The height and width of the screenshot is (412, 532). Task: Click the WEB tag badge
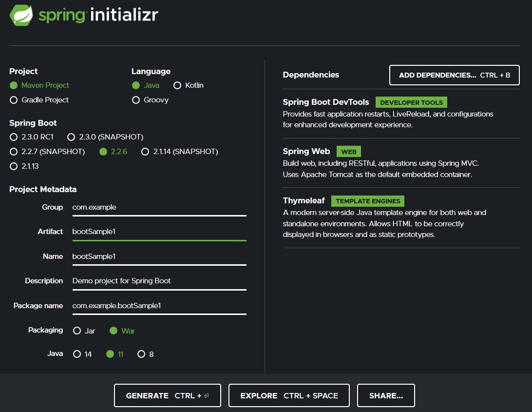point(349,152)
